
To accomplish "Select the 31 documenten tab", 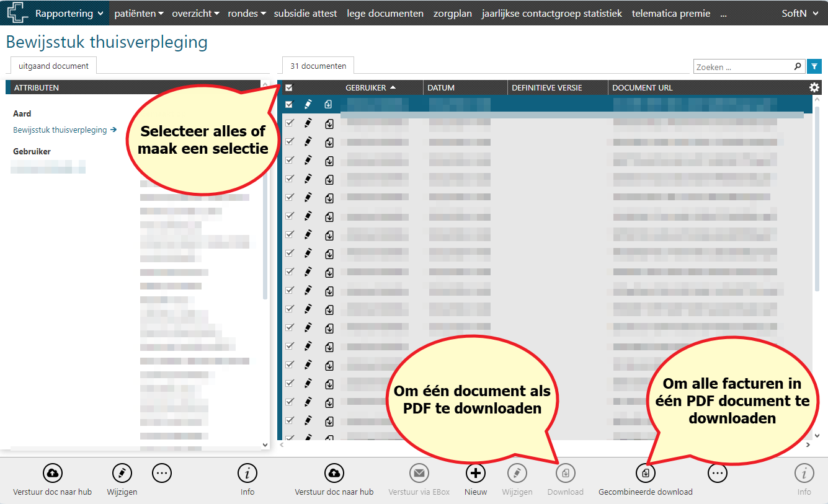I will [x=318, y=66].
